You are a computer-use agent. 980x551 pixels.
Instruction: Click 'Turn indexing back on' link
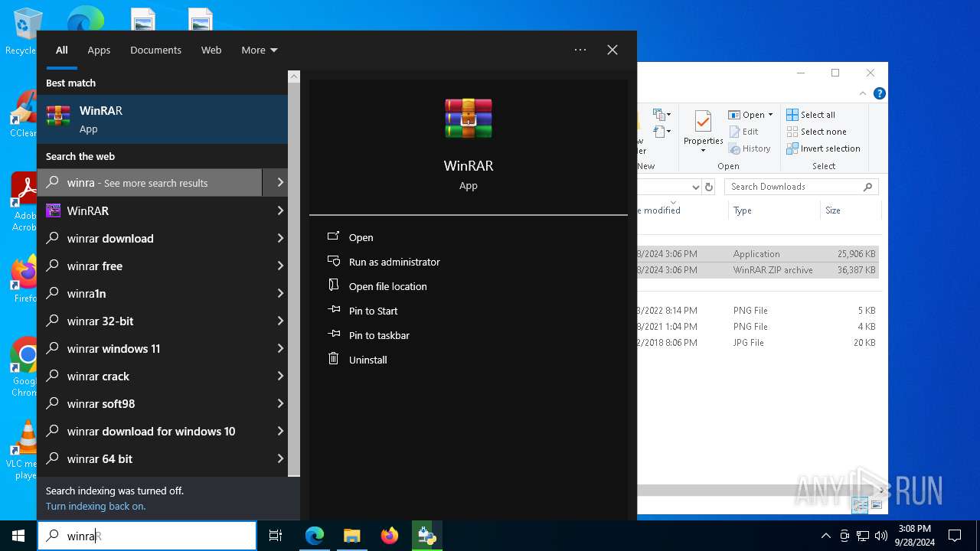(x=96, y=506)
